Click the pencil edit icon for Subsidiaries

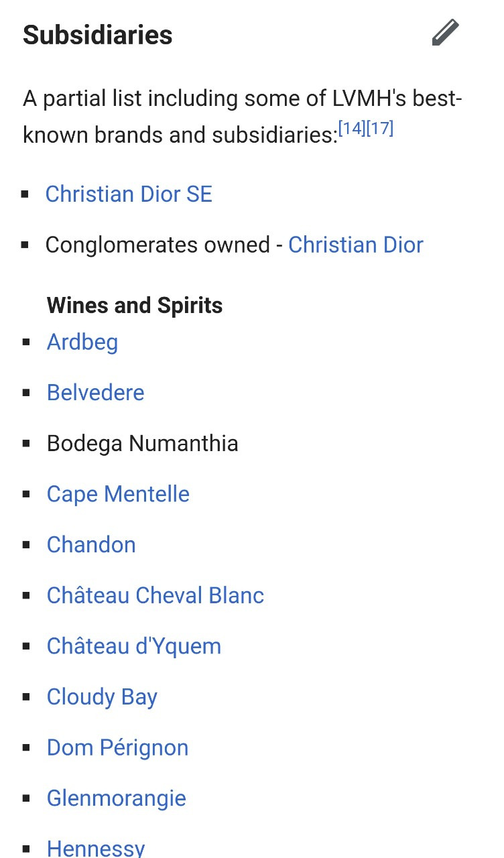[445, 33]
